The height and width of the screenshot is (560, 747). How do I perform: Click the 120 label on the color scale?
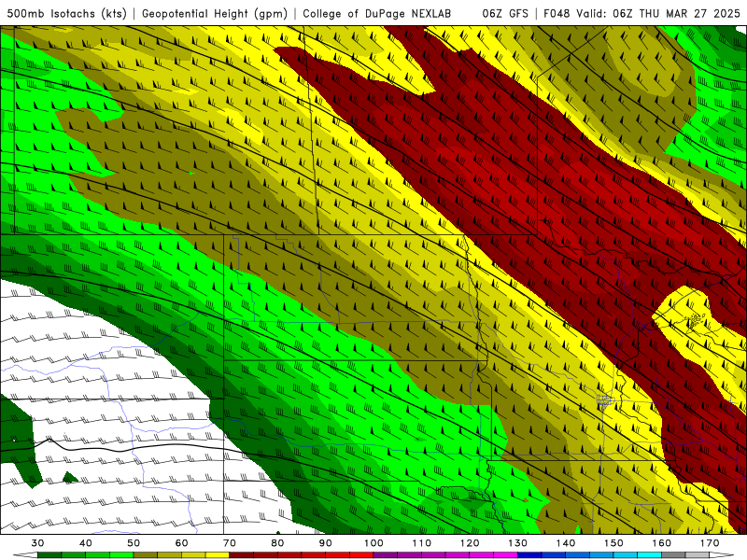tap(470, 543)
